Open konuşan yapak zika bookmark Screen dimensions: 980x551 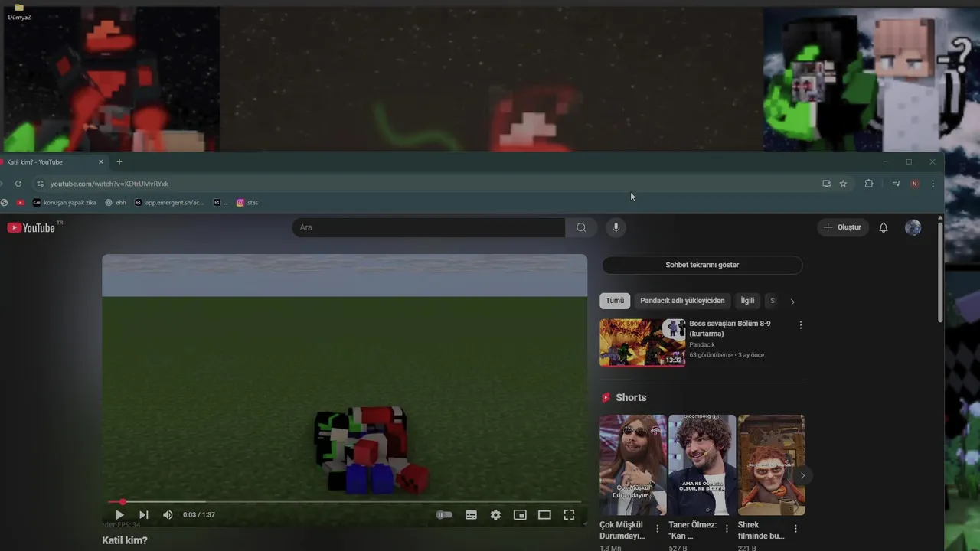click(x=64, y=203)
